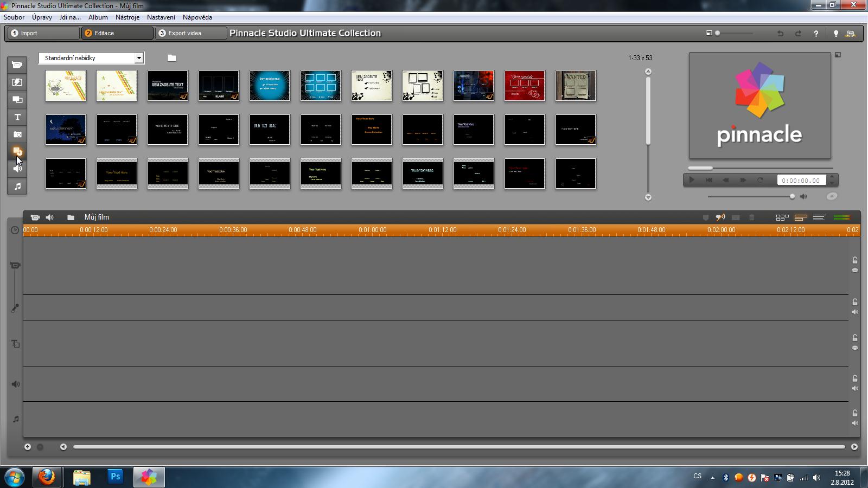Viewport: 868px width, 488px height.
Task: Play the preview in the player
Action: click(x=692, y=180)
